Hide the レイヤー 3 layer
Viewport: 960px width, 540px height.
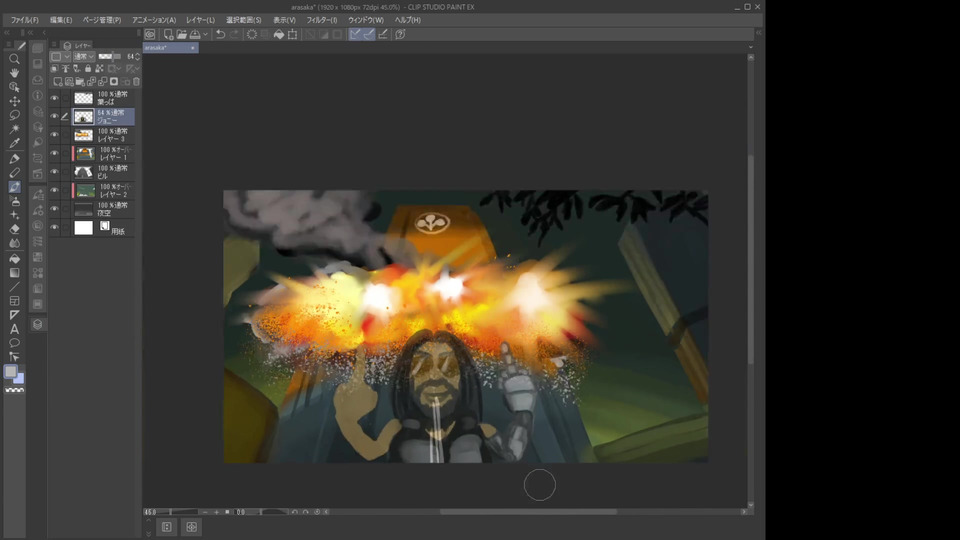coord(54,135)
